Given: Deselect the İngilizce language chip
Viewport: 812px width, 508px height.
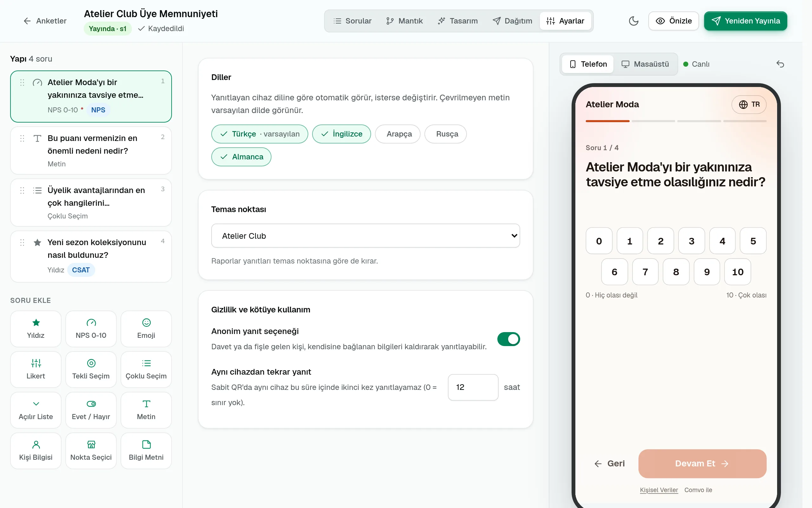Looking at the screenshot, I should 341,134.
